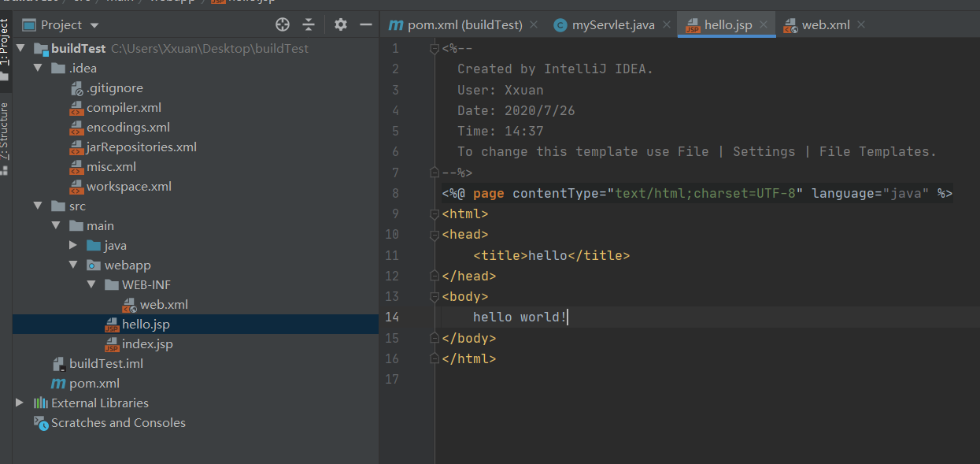This screenshot has width=980, height=464.
Task: Click the Locate/Select Opened File target icon
Action: 283,24
